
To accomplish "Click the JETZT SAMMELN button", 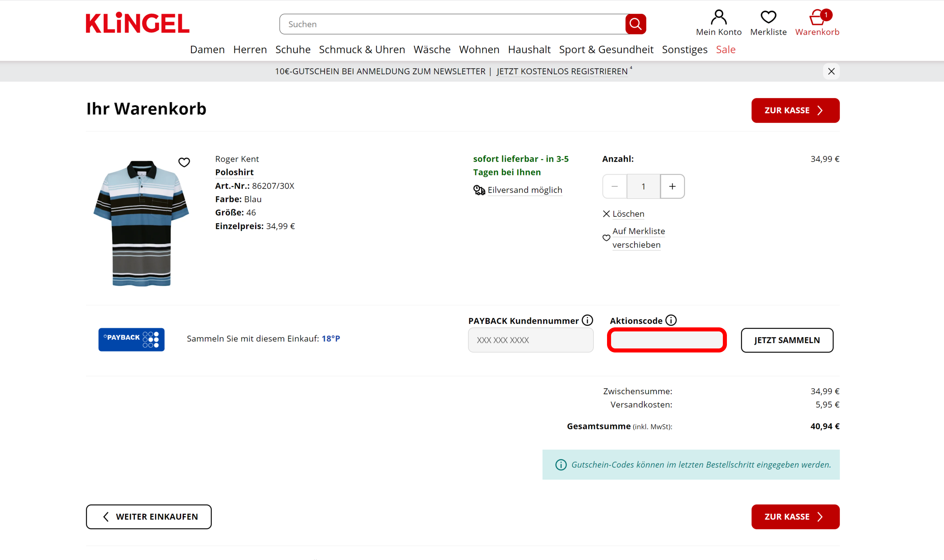I will pyautogui.click(x=787, y=340).
